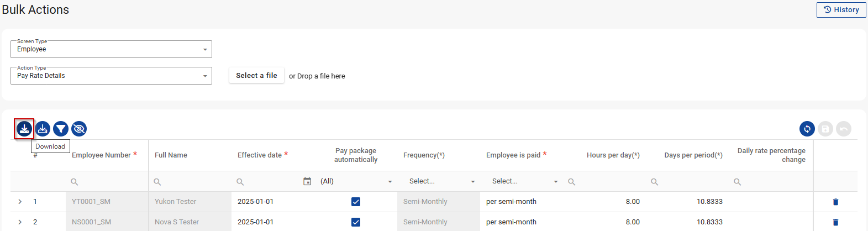Delete the Yukon Tester row
This screenshot has height=231, width=868.
coord(835,202)
